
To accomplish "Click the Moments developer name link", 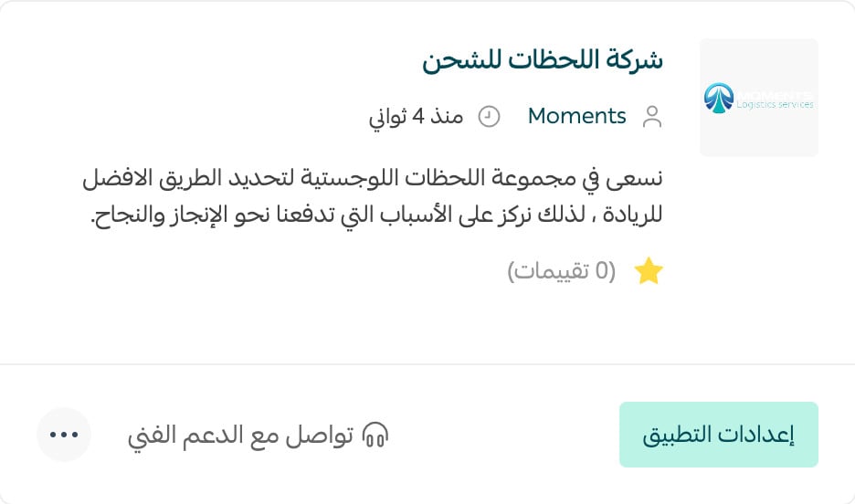I will 577,116.
